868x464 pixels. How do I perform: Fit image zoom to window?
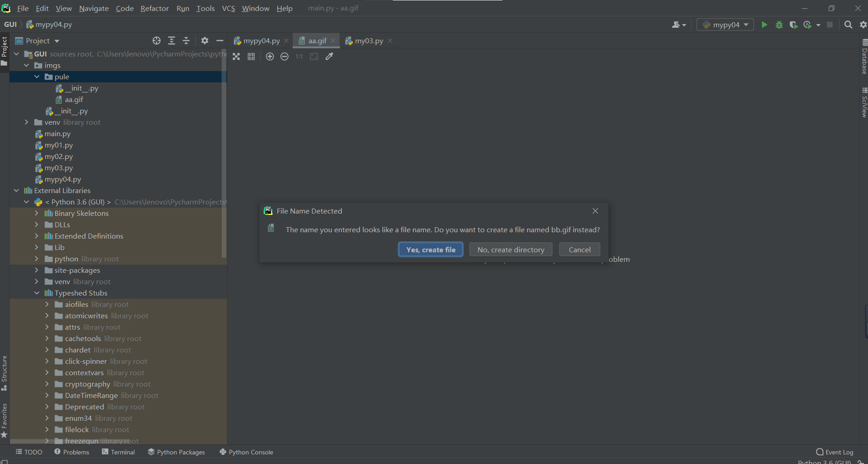314,56
